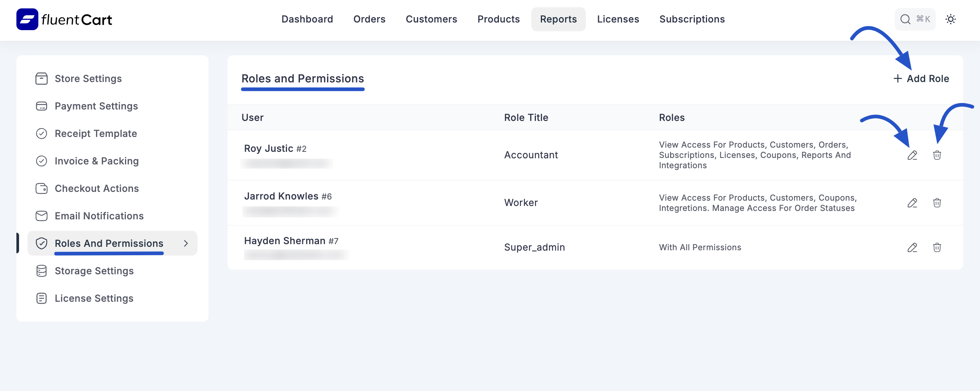The height and width of the screenshot is (391, 980).
Task: Open Payment Settings card icon
Action: point(42,106)
